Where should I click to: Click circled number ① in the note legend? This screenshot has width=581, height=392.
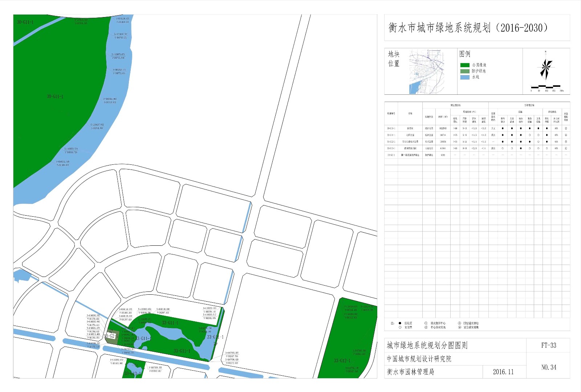pyautogui.click(x=426, y=323)
